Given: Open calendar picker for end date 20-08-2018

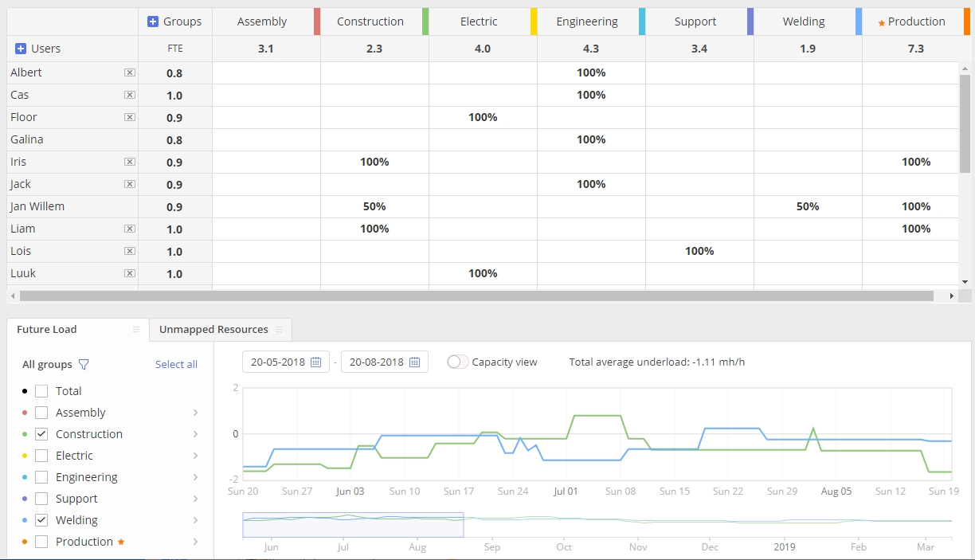Looking at the screenshot, I should (x=414, y=362).
